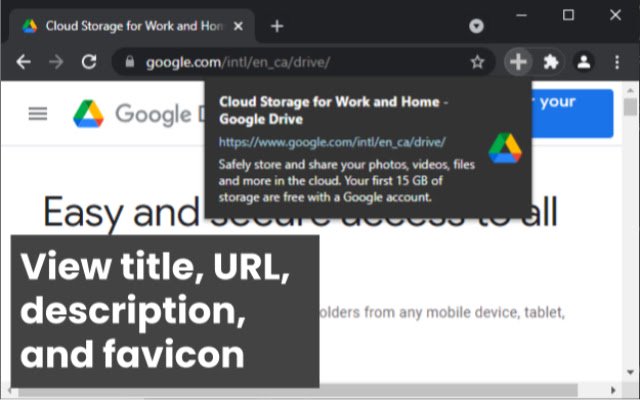Screen dimensions: 640x400
Task: Open the https://www.google.com/intl/en_ca/drive/ link in popup
Action: tap(332, 142)
